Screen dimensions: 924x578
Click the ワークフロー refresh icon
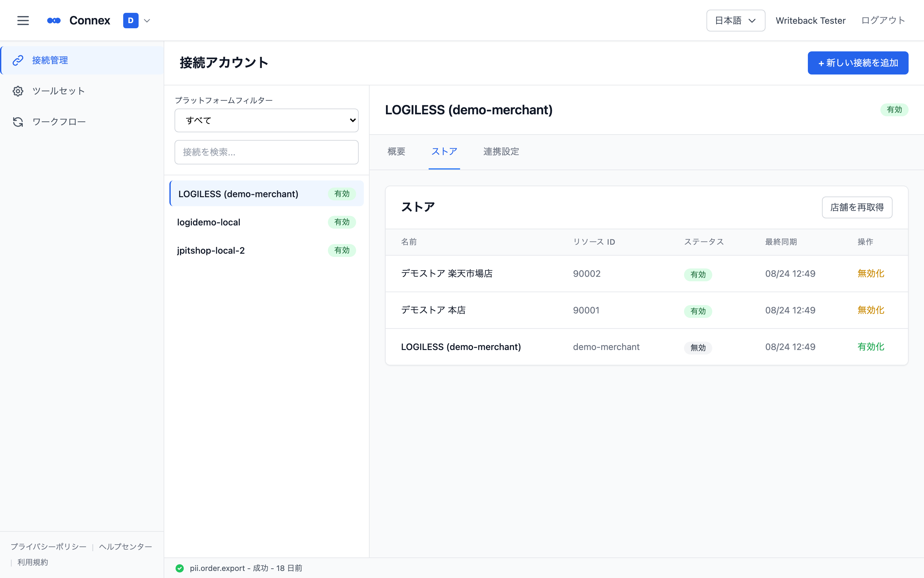tap(18, 122)
